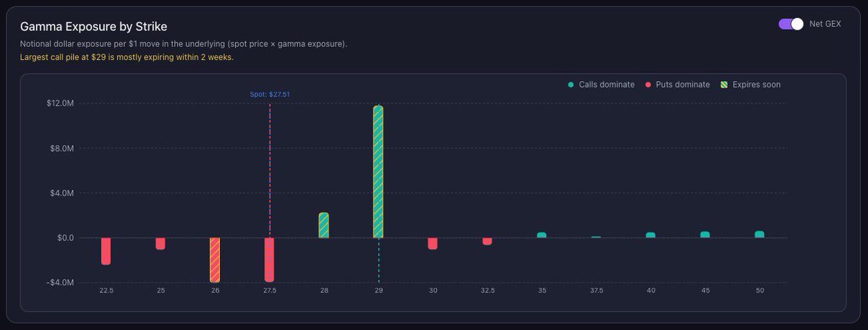Click the 37.5 strike axis label
Image resolution: width=868 pixels, height=330 pixels.
pyautogui.click(x=596, y=291)
